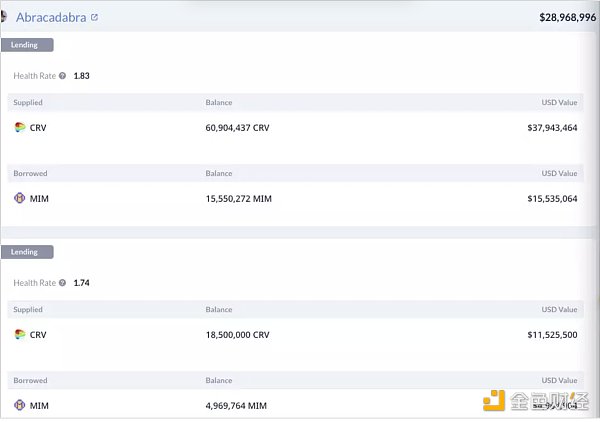Click the Supplied header in the second lending section

(x=28, y=310)
